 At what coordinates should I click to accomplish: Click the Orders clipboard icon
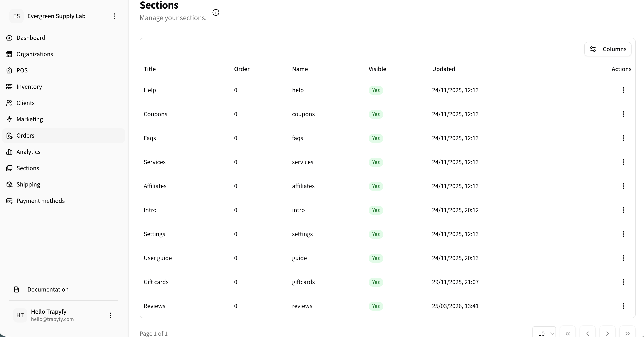pyautogui.click(x=9, y=136)
